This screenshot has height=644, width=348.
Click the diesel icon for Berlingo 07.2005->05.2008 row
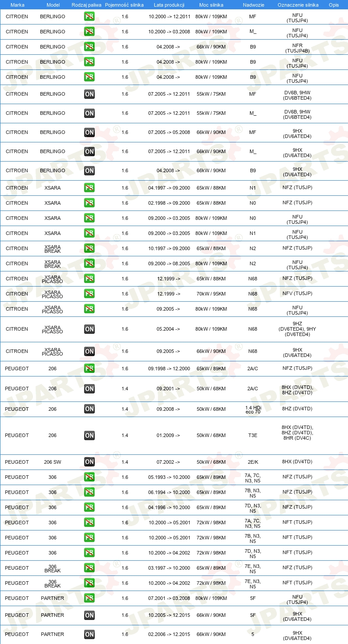coord(89,132)
